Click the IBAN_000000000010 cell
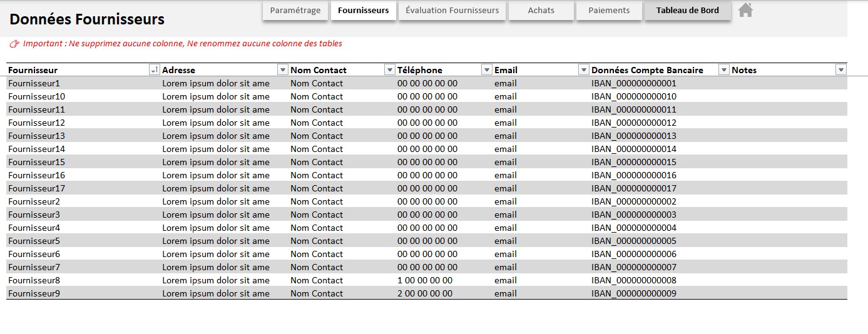 [x=633, y=96]
